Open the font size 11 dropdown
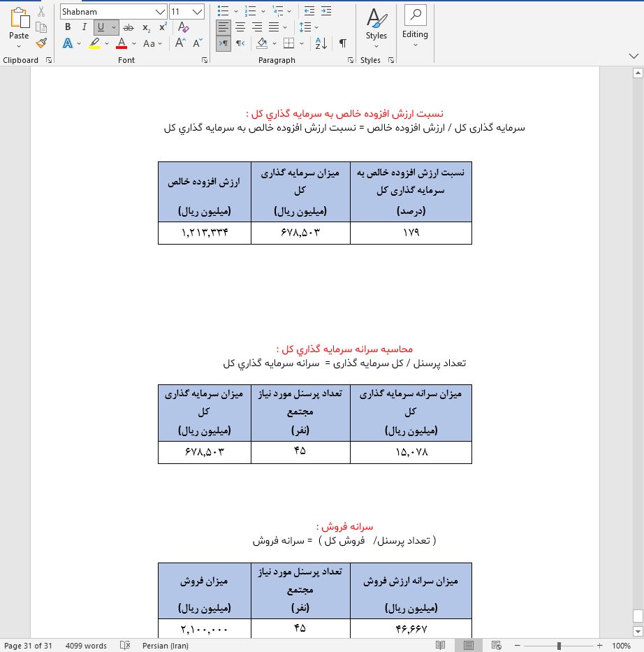Screen dimensions: 644x652 [198, 12]
